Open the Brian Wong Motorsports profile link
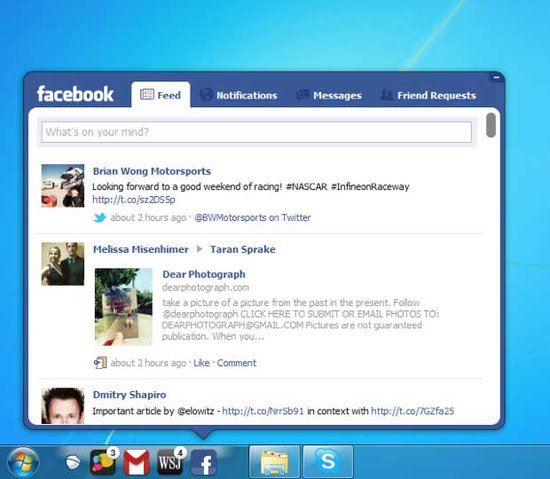 coord(152,171)
